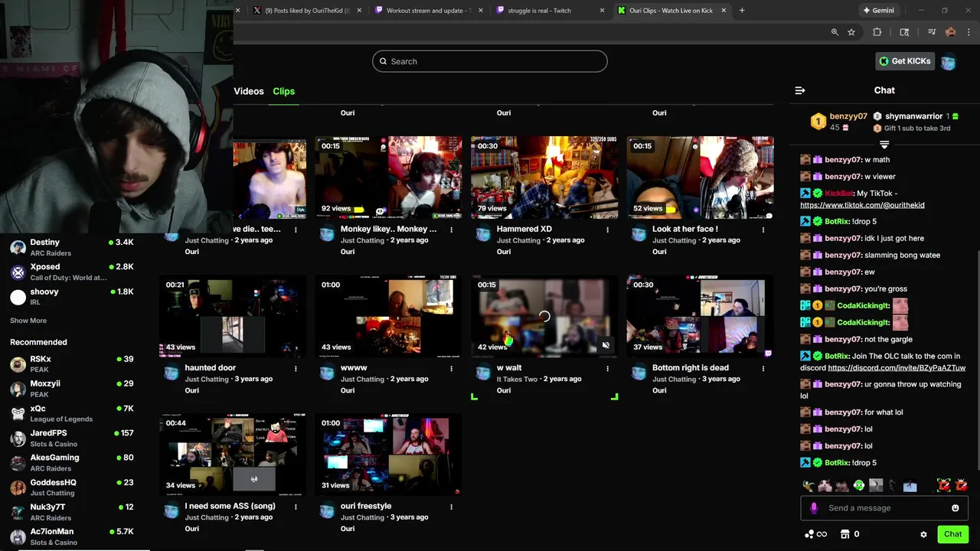Play the Monkey likey clip thumbnail
This screenshot has width=980, height=551.
pyautogui.click(x=388, y=178)
